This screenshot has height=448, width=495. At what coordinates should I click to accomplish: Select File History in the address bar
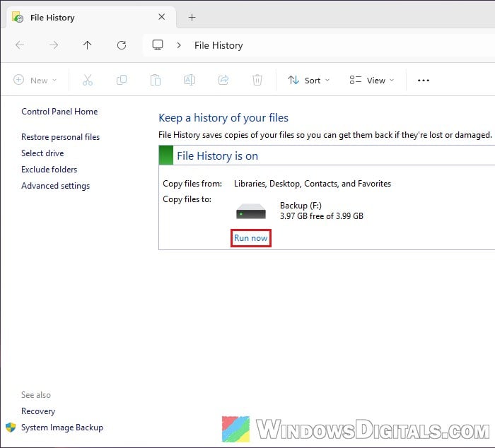pyautogui.click(x=219, y=45)
